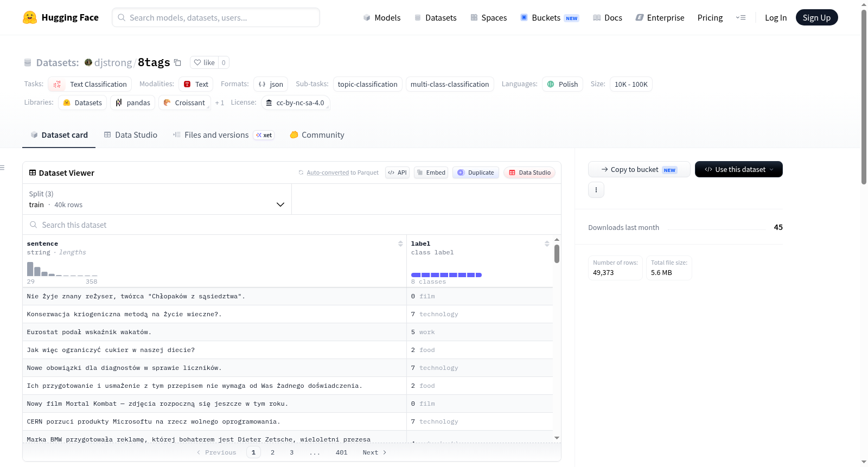Go to page 401 of dataset

[341, 452]
